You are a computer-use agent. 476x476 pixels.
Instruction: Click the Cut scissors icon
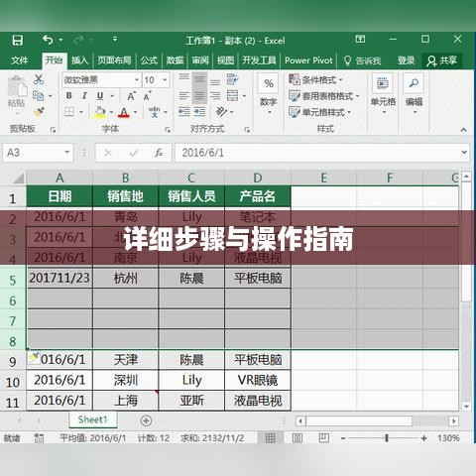click(x=39, y=79)
